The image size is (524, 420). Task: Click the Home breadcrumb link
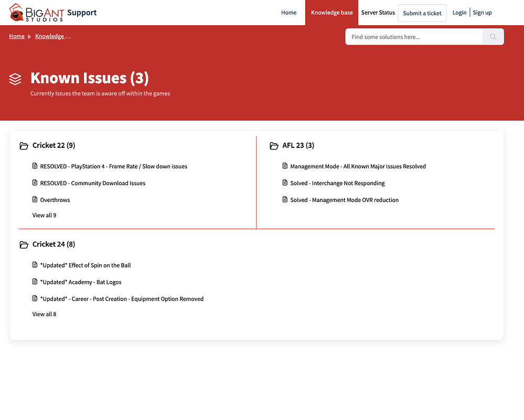tap(17, 36)
